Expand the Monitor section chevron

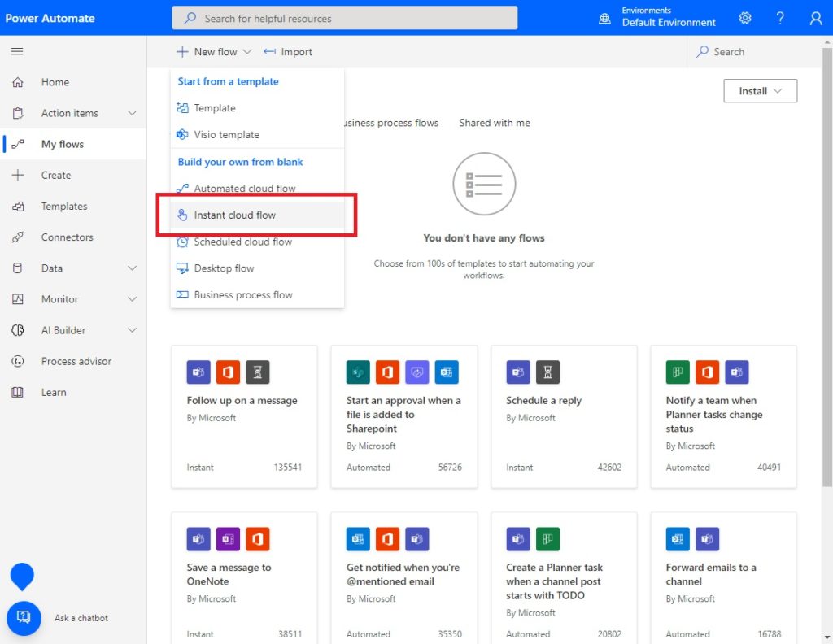pos(133,299)
